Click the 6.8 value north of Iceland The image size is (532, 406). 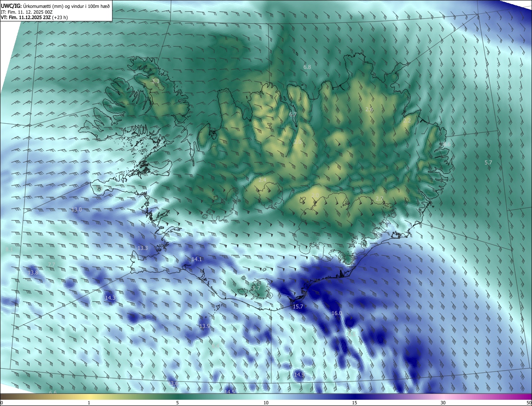pos(307,67)
